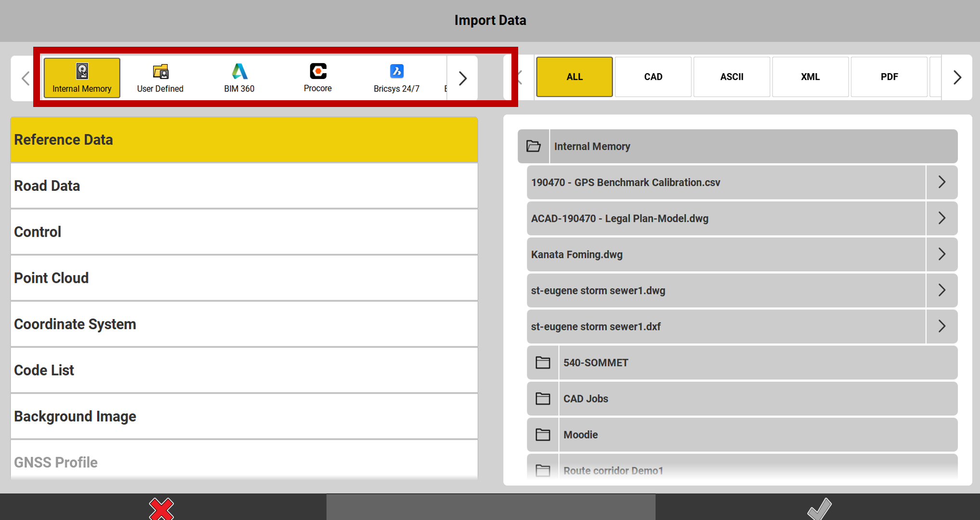The height and width of the screenshot is (520, 980).
Task: Switch to the ASCII file filter
Action: (732, 77)
